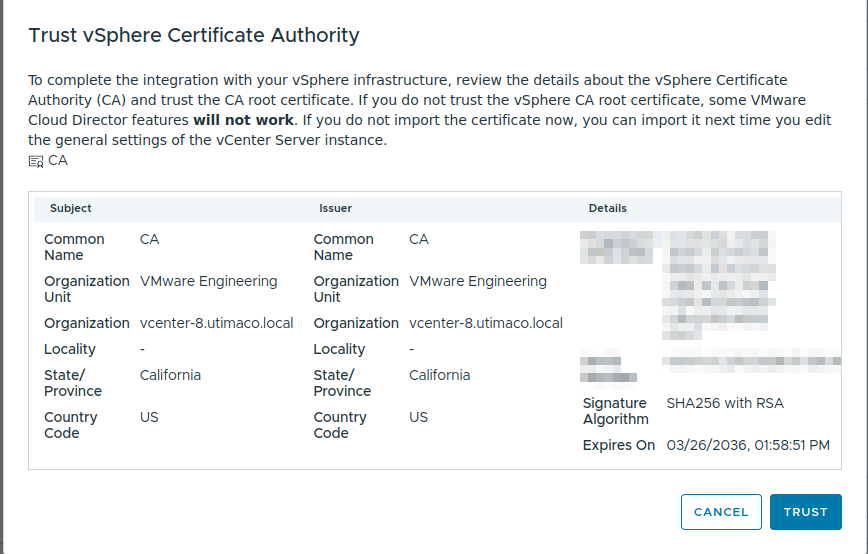
Task: Click Subject organization value vcenter-8.utimaco.local
Action: (x=216, y=323)
